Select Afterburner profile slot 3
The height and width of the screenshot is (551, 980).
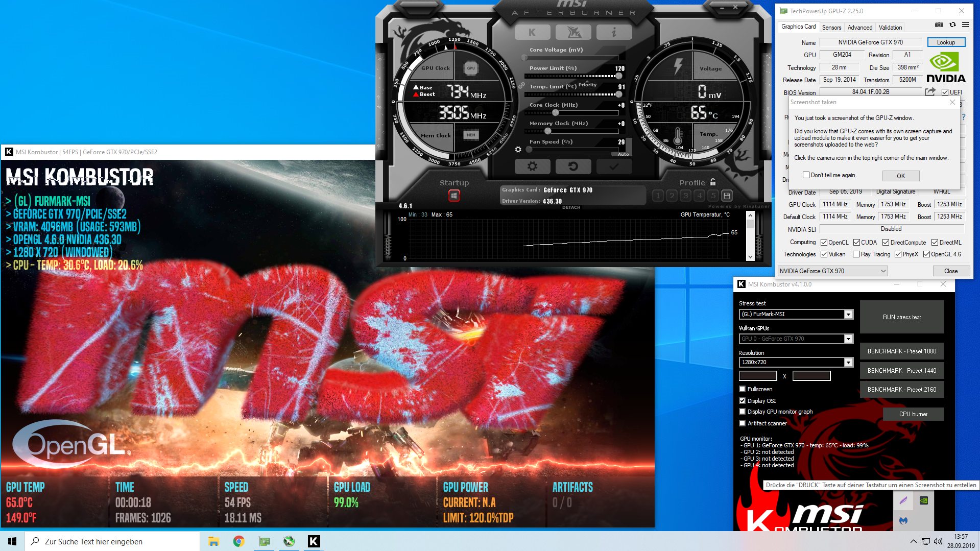pyautogui.click(x=685, y=196)
